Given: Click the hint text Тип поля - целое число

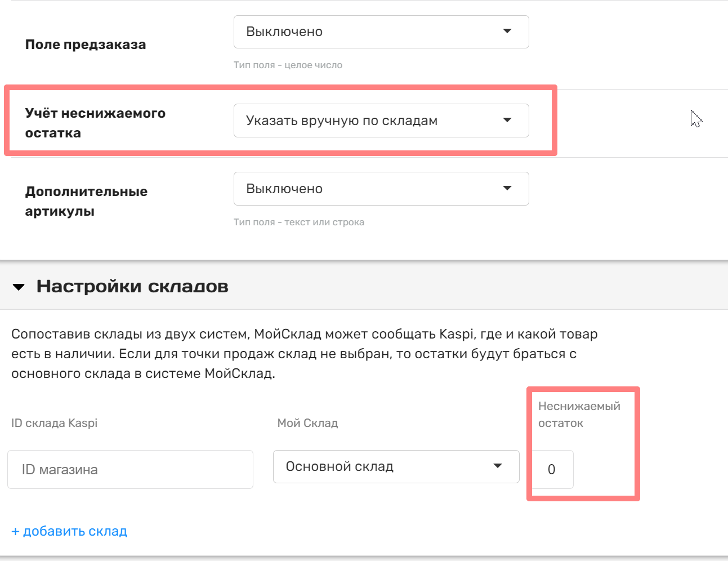Looking at the screenshot, I should 288,65.
